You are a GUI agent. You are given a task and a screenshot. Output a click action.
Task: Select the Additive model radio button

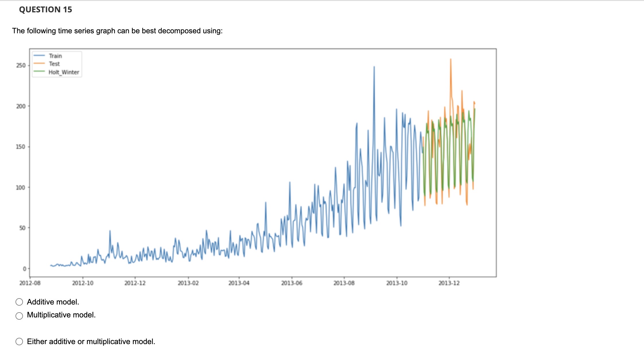tap(19, 302)
